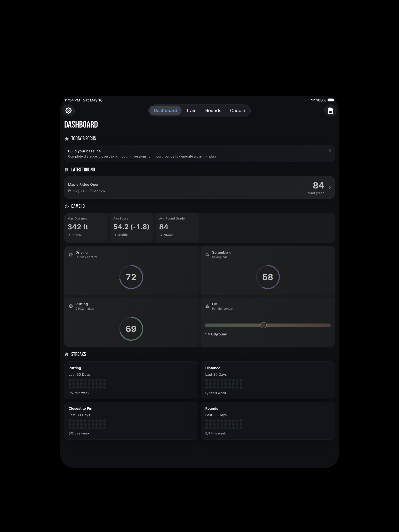Click 0/7 this week under Putting
This screenshot has width=399, height=532.
click(79, 393)
